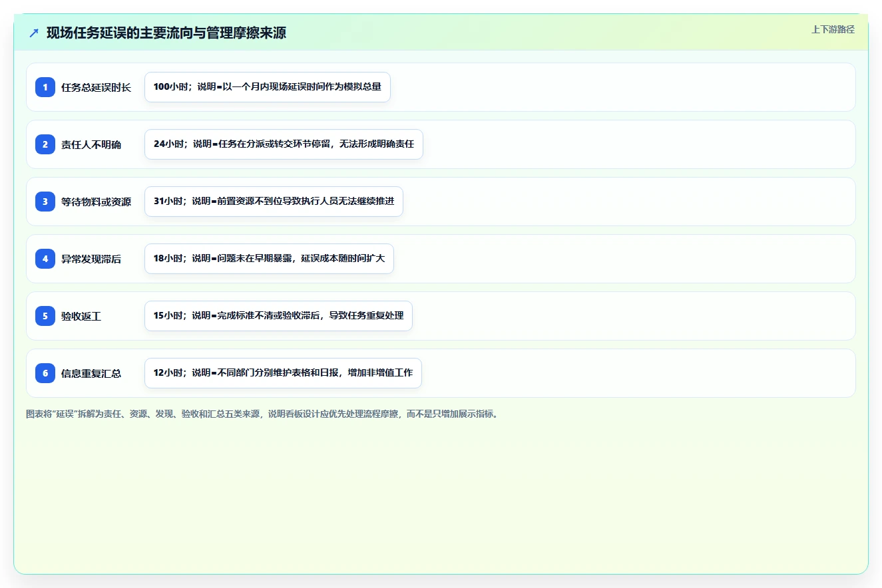Open the 15小时 acceptance rework description box
This screenshot has width=882, height=588.
[x=278, y=316]
